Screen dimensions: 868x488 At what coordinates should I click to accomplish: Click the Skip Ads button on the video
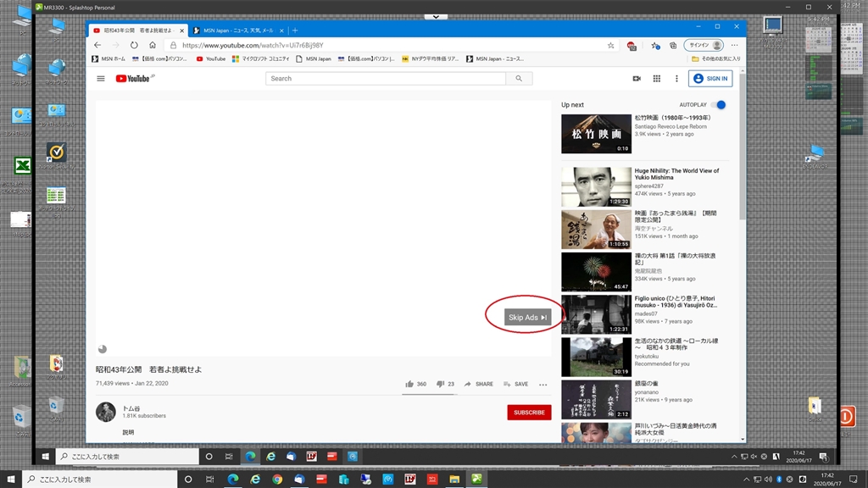[527, 317]
